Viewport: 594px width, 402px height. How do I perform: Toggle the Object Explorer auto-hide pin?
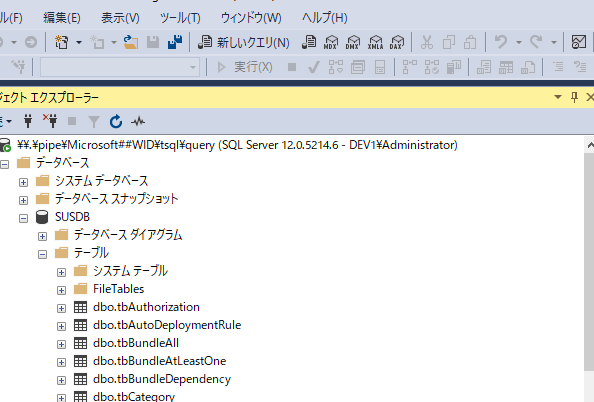(574, 97)
